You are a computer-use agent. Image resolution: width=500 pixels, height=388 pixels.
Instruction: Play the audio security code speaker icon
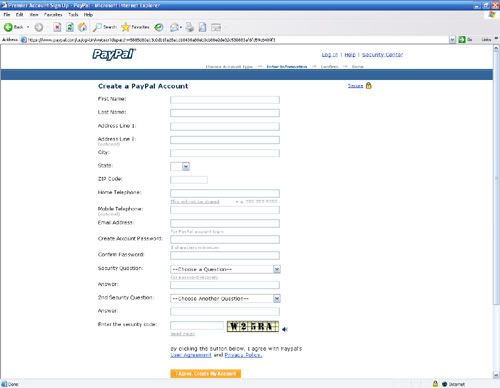[x=285, y=329]
